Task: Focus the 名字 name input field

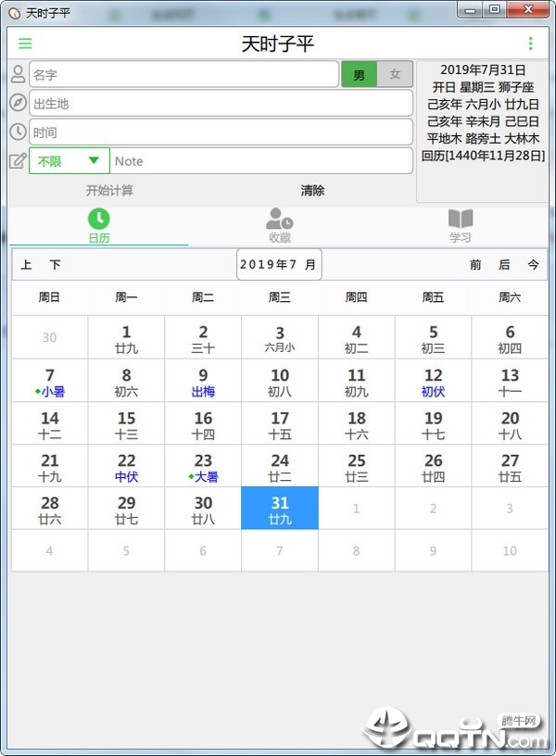Action: point(183,74)
